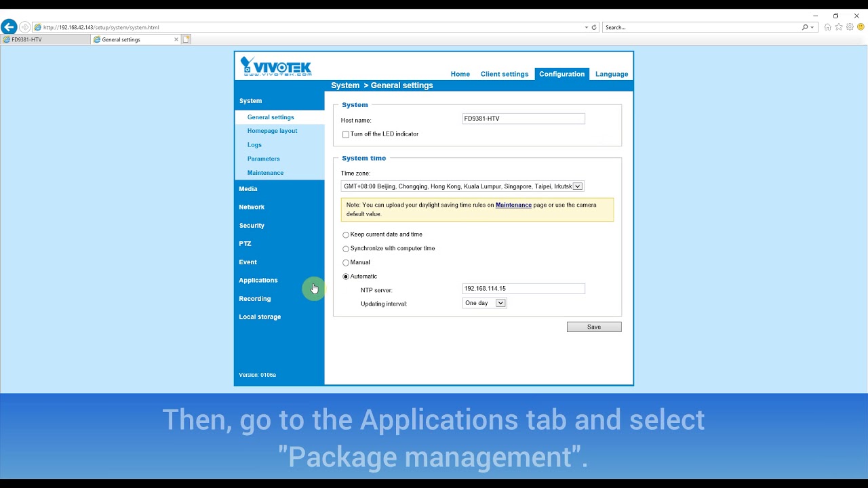The width and height of the screenshot is (868, 488).
Task: Open a new browser tab
Action: pyautogui.click(x=186, y=39)
